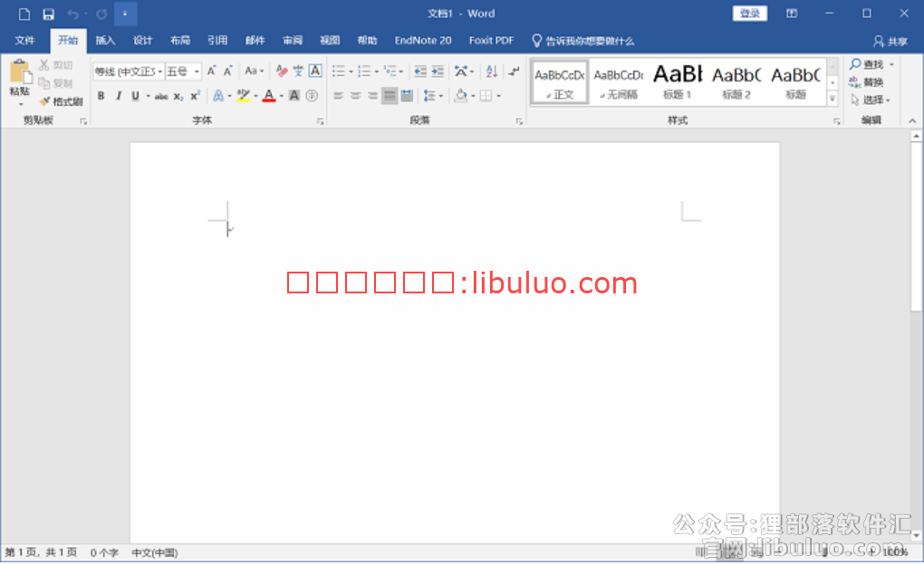The image size is (924, 565).
Task: Align text left
Action: pyautogui.click(x=338, y=96)
